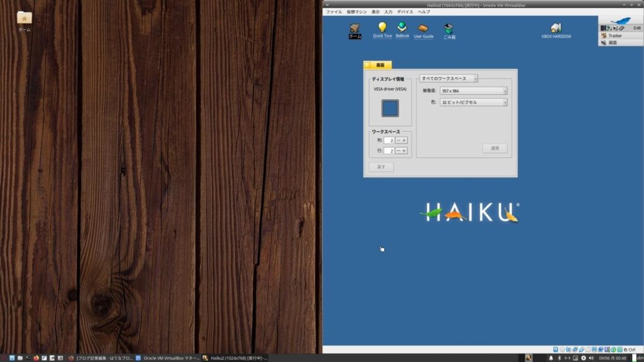Open the デバイス menu
The image size is (644, 362).
(x=405, y=12)
